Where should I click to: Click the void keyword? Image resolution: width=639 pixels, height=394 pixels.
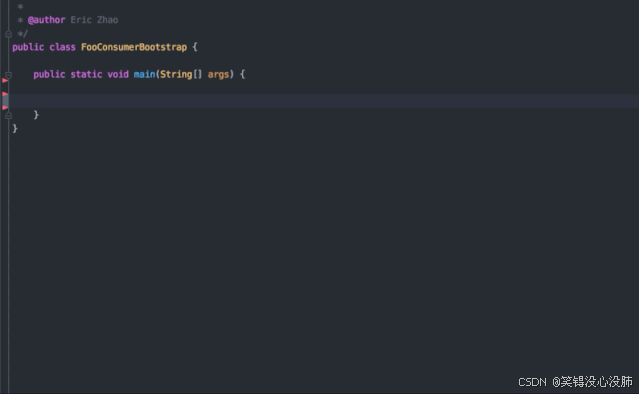118,75
